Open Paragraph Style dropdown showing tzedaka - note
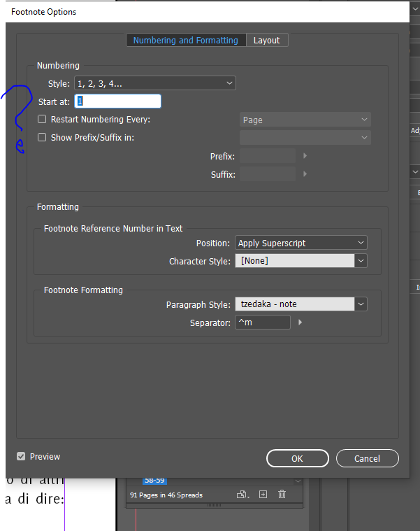 point(361,304)
